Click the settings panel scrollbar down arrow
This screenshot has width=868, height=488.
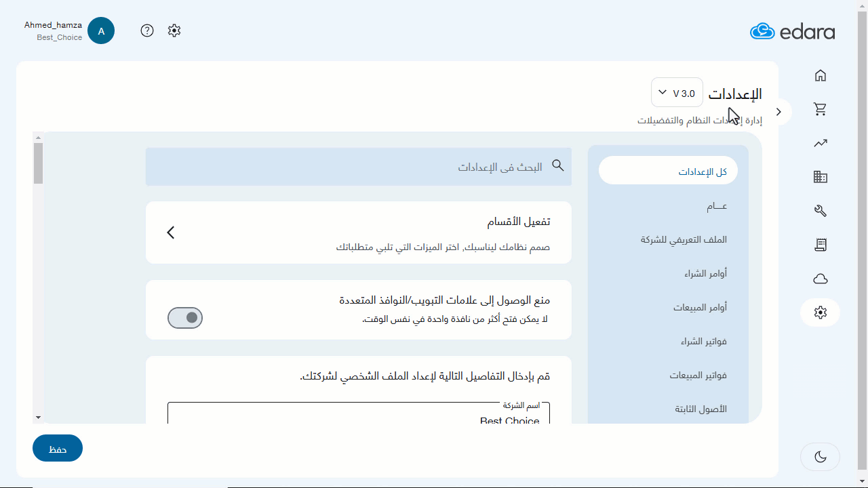tap(38, 418)
